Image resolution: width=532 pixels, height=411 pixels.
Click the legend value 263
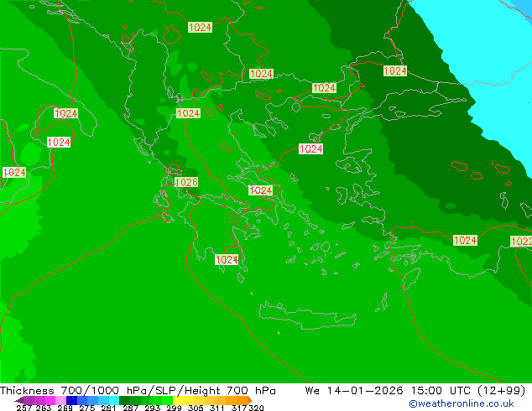point(44,408)
